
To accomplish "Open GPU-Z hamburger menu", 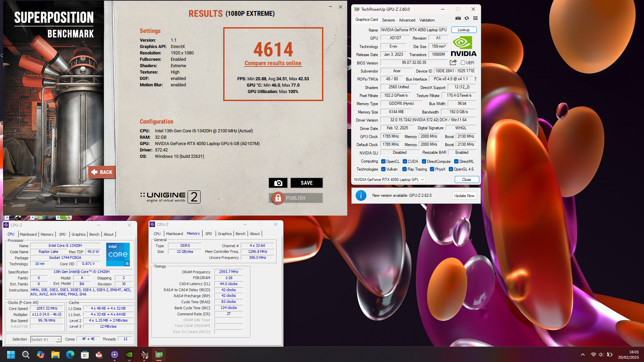I will tap(475, 18).
